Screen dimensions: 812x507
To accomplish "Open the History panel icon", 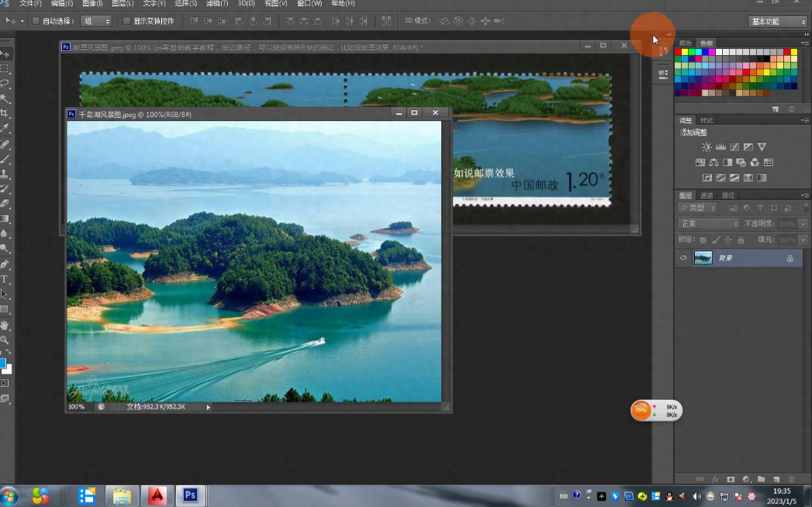I will pyautogui.click(x=663, y=50).
